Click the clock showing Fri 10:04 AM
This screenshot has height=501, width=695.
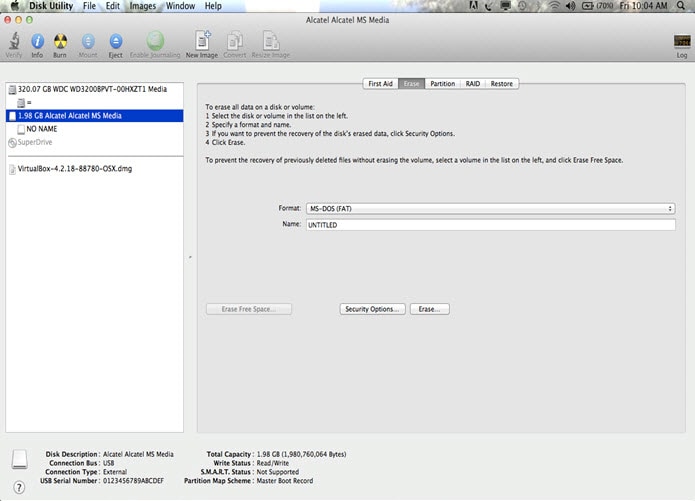[643, 6]
